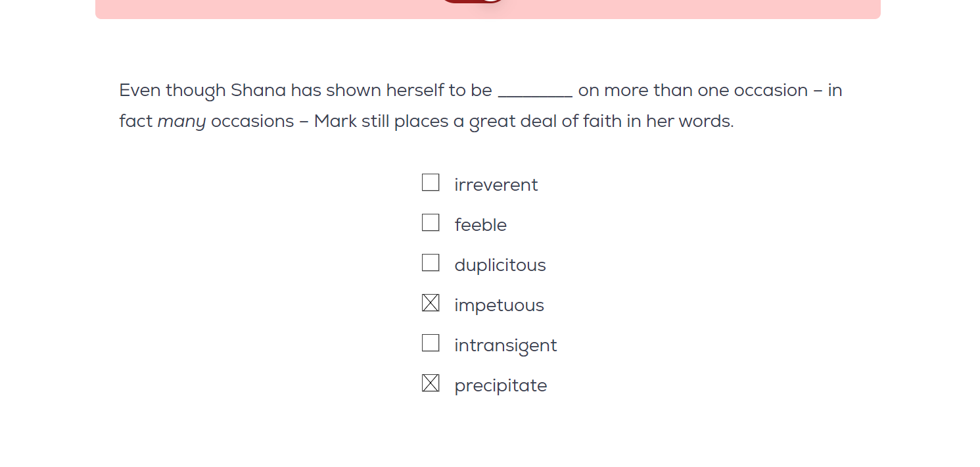Viewport: 980px width, 467px height.
Task: Click the 'irreverent' answer label
Action: pos(496,185)
